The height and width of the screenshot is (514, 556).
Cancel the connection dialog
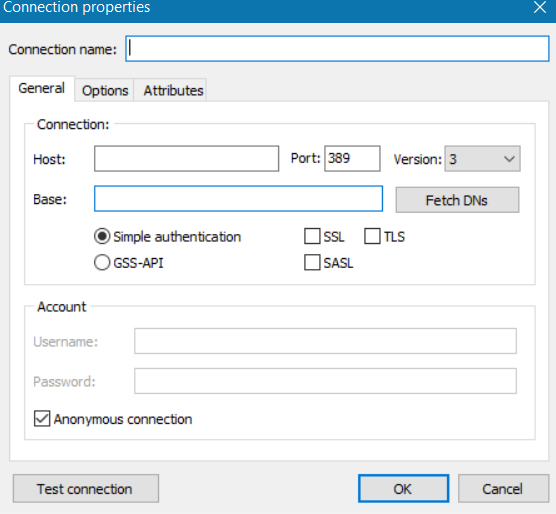click(x=503, y=489)
